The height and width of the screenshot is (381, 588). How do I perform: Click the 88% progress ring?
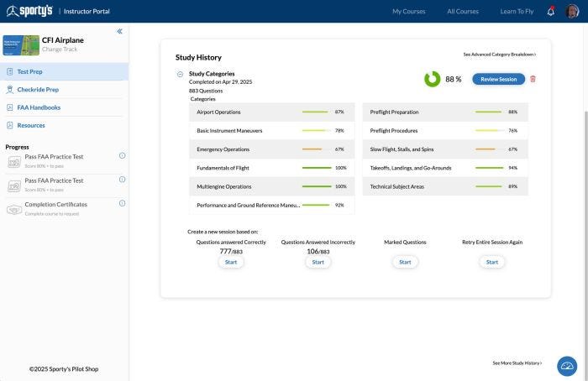432,79
